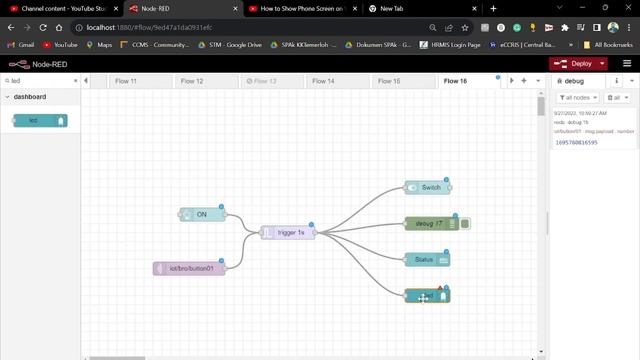This screenshot has height=360, width=640.
Task: Open the Chrome three-dot menu
Action: 629,28
